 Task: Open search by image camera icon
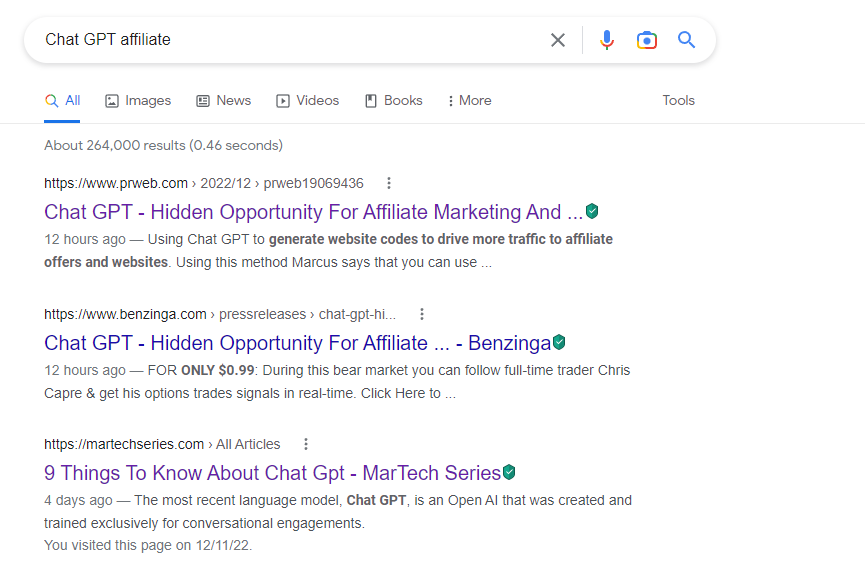(x=647, y=40)
